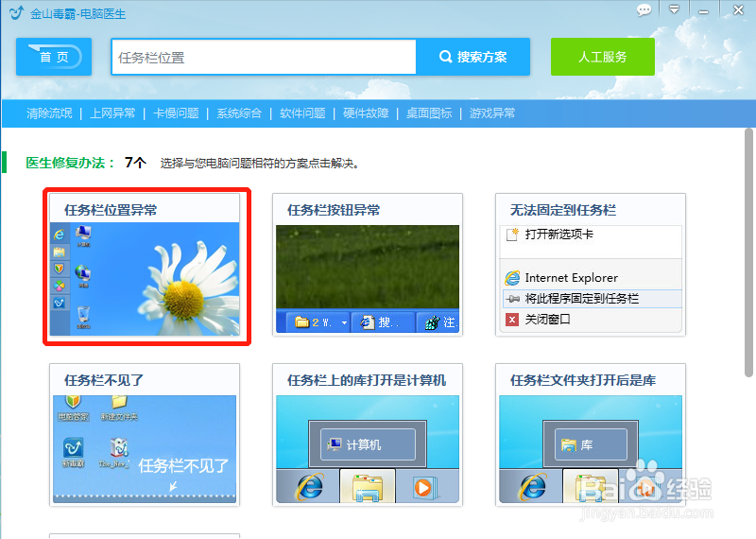The height and width of the screenshot is (539, 756).
Task: Open the 任务栏不见了 solution card
Action: tap(145, 435)
